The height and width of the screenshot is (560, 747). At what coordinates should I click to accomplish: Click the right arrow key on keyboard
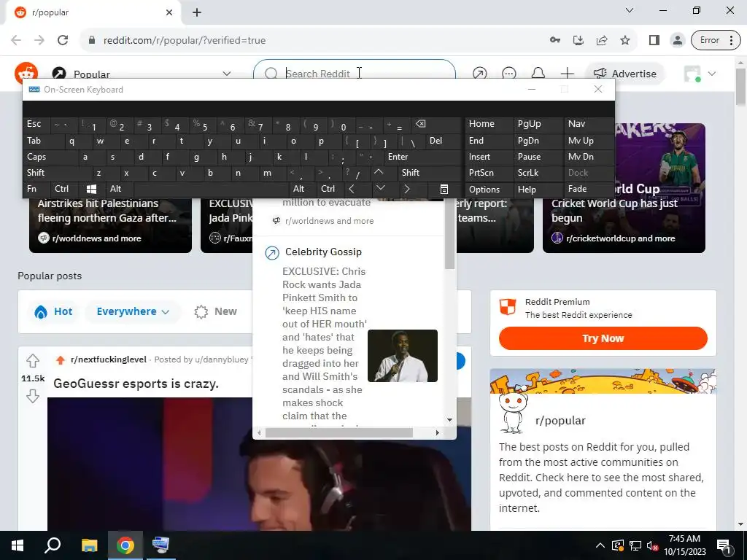[406, 189]
